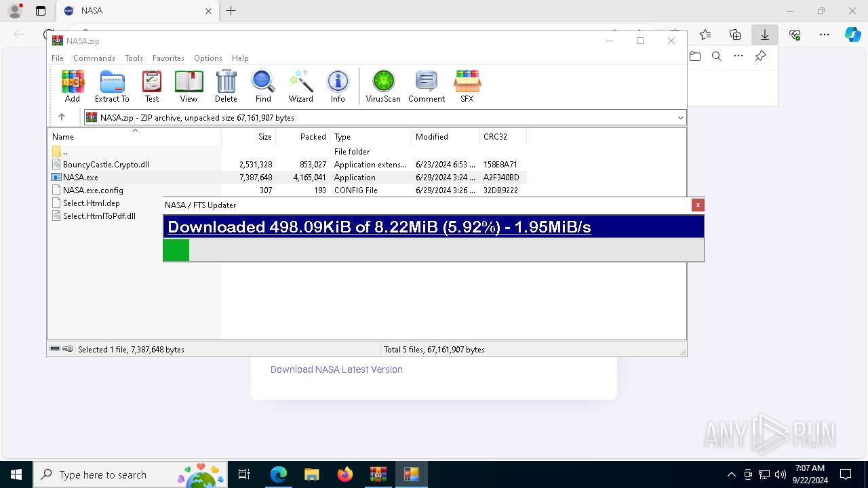Open downloads panel more options
868x488 pixels.
pyautogui.click(x=738, y=56)
